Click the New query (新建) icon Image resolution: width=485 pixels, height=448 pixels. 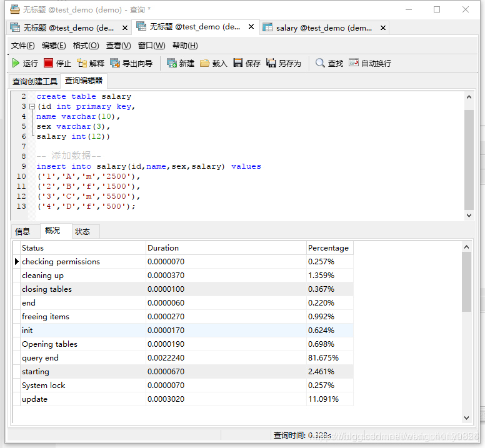(172, 63)
